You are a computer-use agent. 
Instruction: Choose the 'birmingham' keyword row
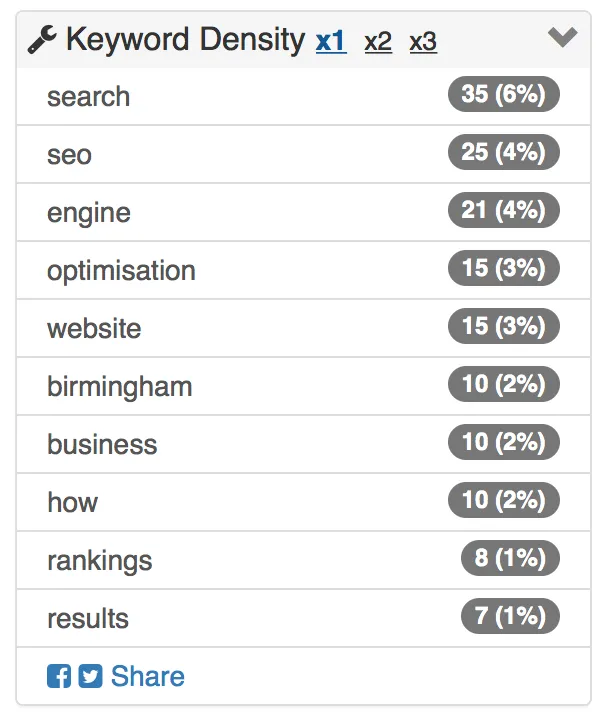[304, 386]
